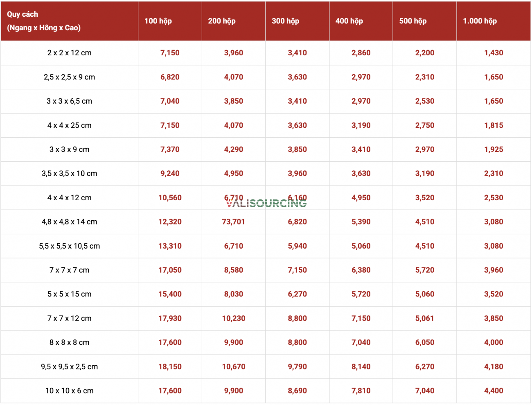Select the "300 hộp" column header
The height and width of the screenshot is (405, 532).
285,21
